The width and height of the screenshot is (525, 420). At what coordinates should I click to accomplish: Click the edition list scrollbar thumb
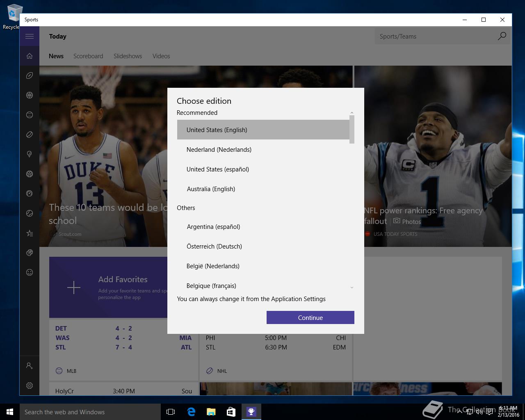click(352, 129)
